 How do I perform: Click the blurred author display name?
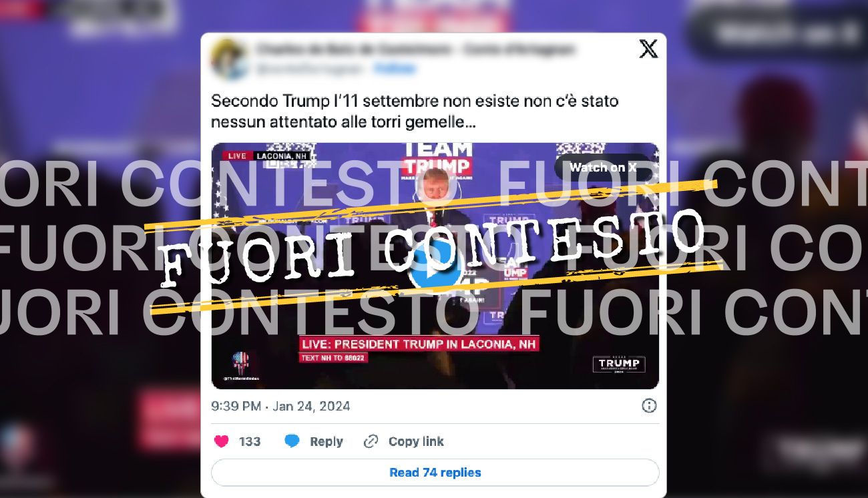(414, 49)
